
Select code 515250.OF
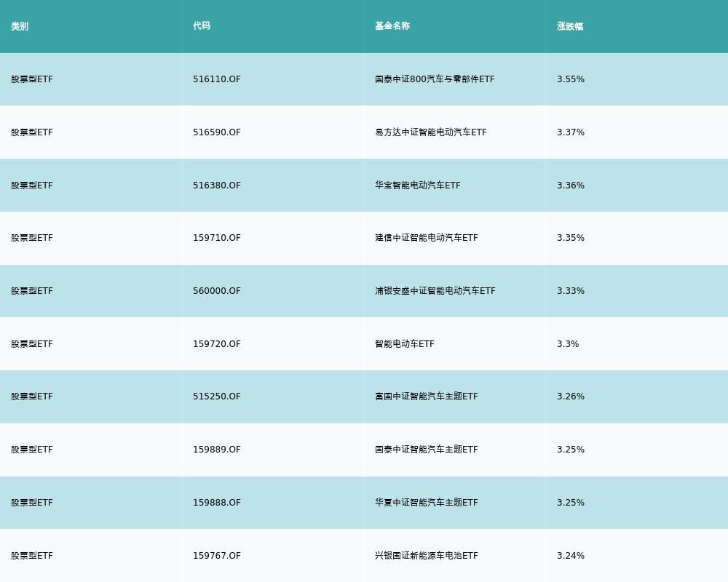217,396
